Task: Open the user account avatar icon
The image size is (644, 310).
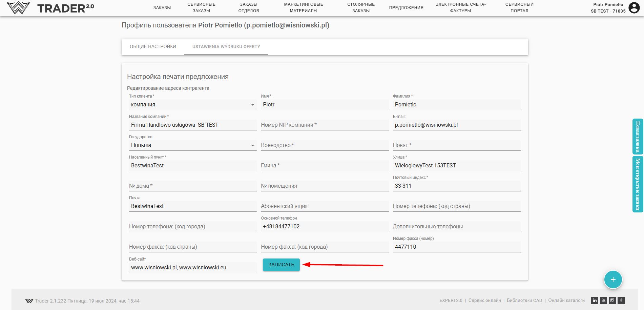Action: tap(634, 7)
